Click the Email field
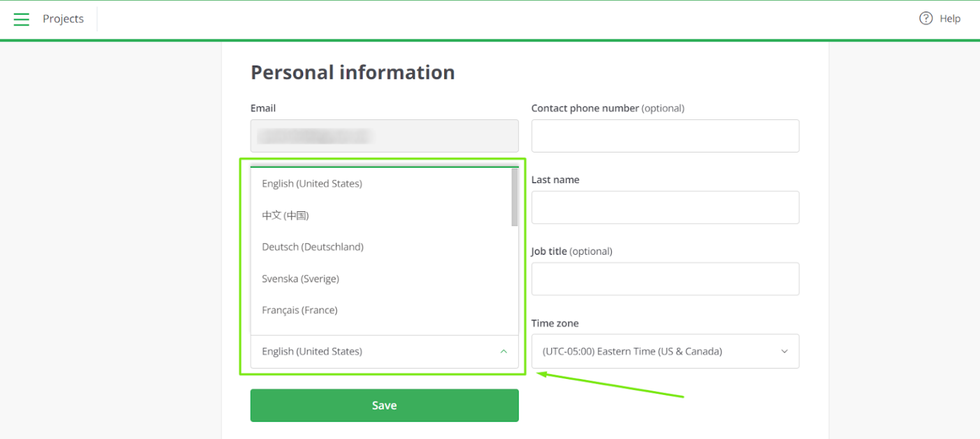 [384, 136]
